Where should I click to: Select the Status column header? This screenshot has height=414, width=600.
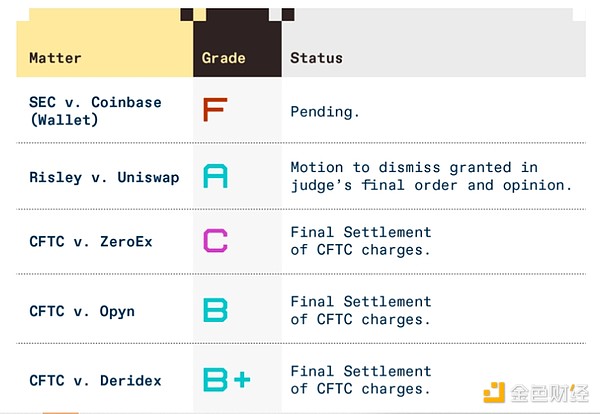click(316, 58)
